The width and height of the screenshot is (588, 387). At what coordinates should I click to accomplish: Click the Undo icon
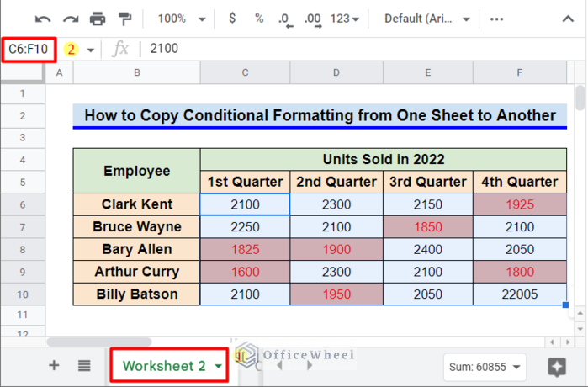point(43,19)
